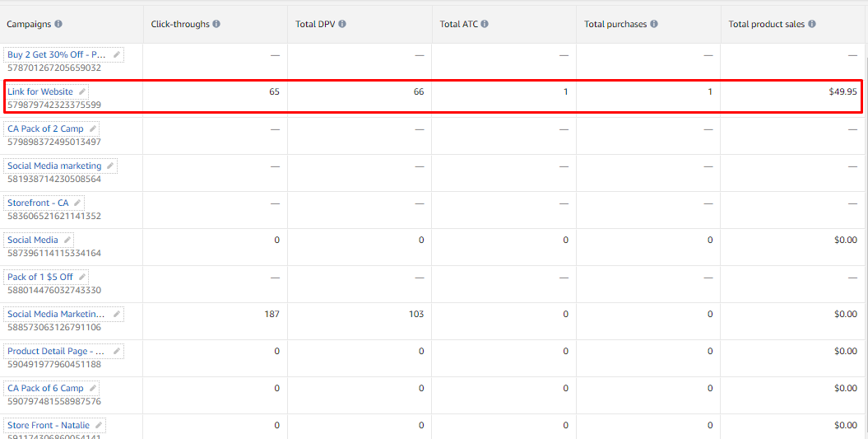This screenshot has height=439, width=868.
Task: Click info icon beside Total DPV
Action: [x=341, y=25]
